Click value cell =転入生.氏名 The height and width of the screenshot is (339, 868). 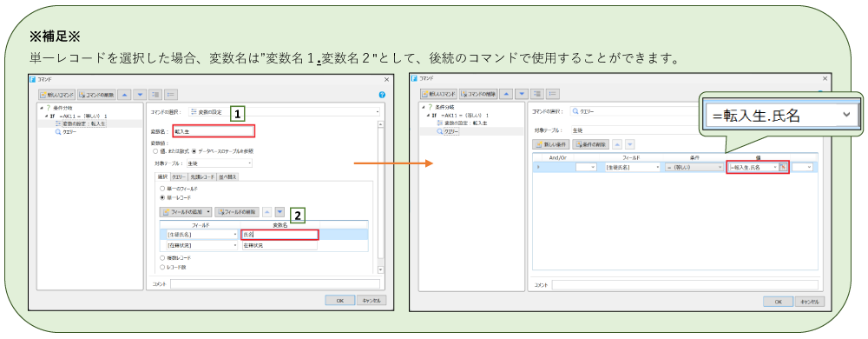pos(753,167)
